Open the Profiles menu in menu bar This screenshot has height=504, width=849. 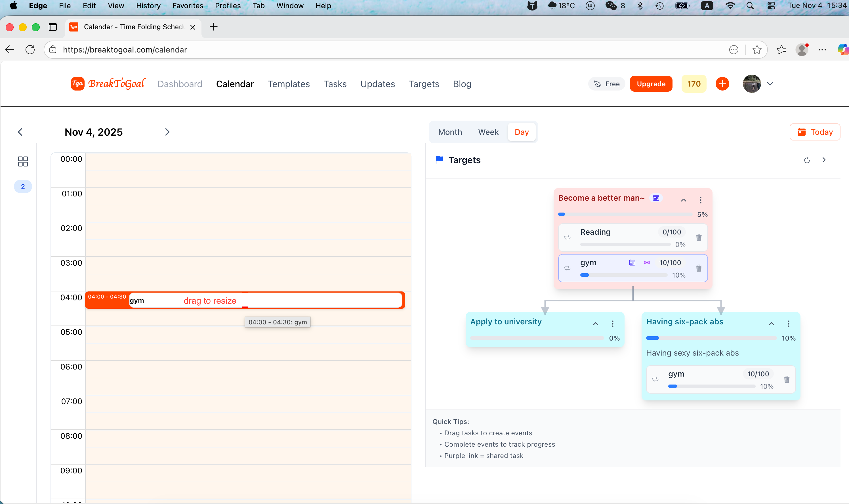click(x=228, y=5)
